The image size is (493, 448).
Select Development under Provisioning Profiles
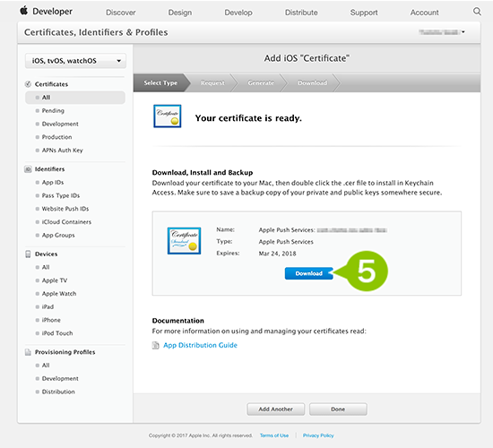[60, 378]
